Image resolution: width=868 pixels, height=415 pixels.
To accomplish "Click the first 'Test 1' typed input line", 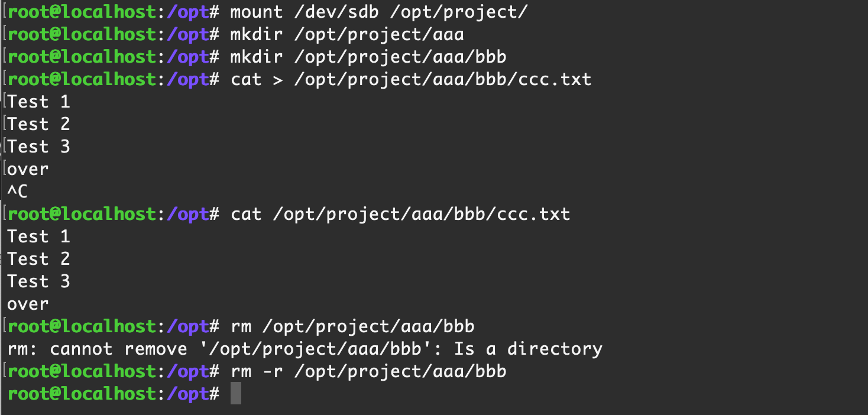I will coord(39,102).
